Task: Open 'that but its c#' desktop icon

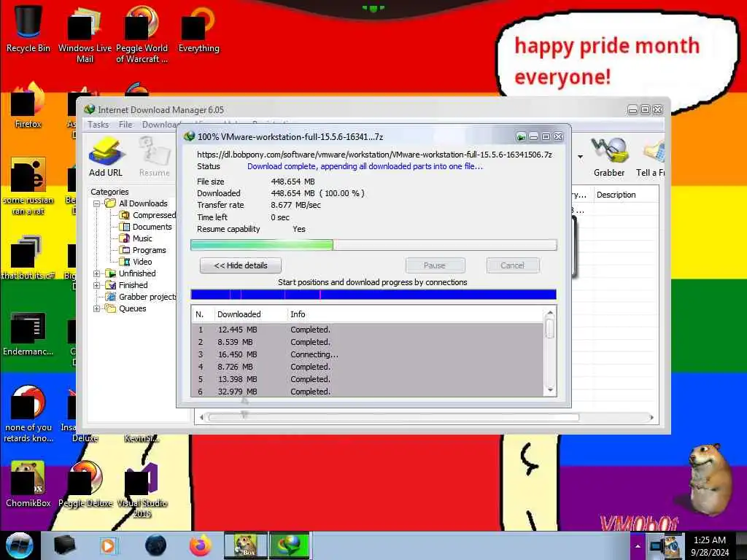Action: click(28, 257)
